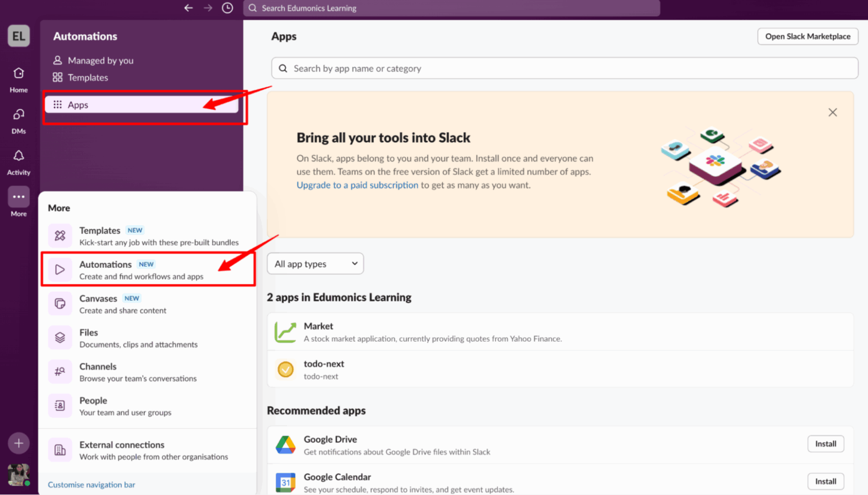Click the Automations play icon
The height and width of the screenshot is (495, 868).
tap(60, 270)
